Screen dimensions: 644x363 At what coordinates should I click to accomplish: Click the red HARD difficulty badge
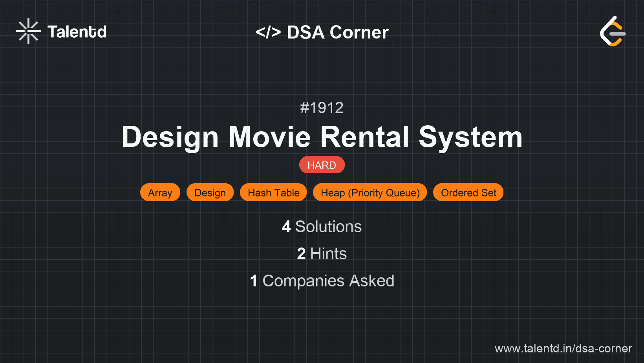(322, 165)
